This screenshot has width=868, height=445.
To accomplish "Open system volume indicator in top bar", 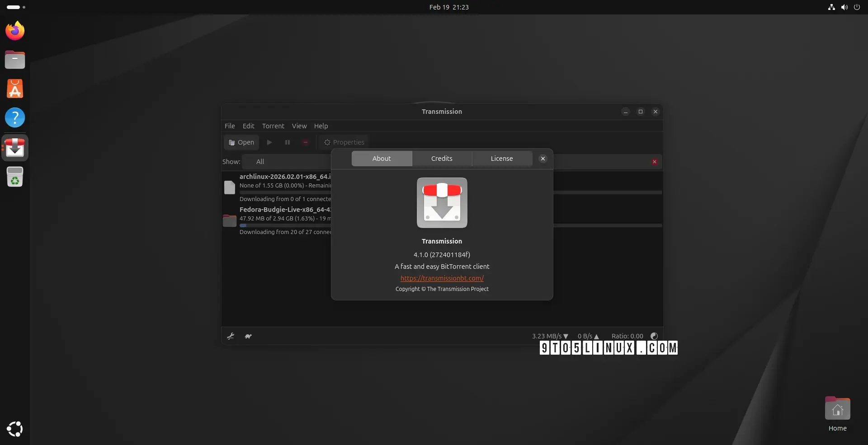I will [844, 7].
